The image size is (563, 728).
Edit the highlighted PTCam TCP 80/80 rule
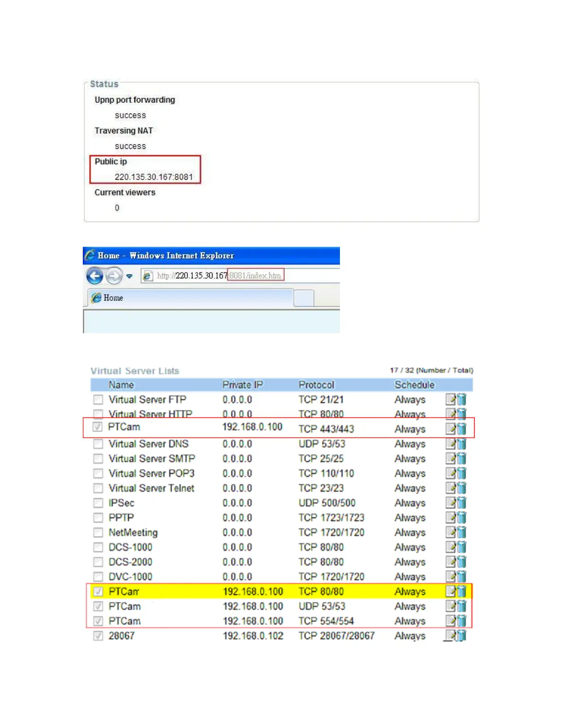coord(451,591)
